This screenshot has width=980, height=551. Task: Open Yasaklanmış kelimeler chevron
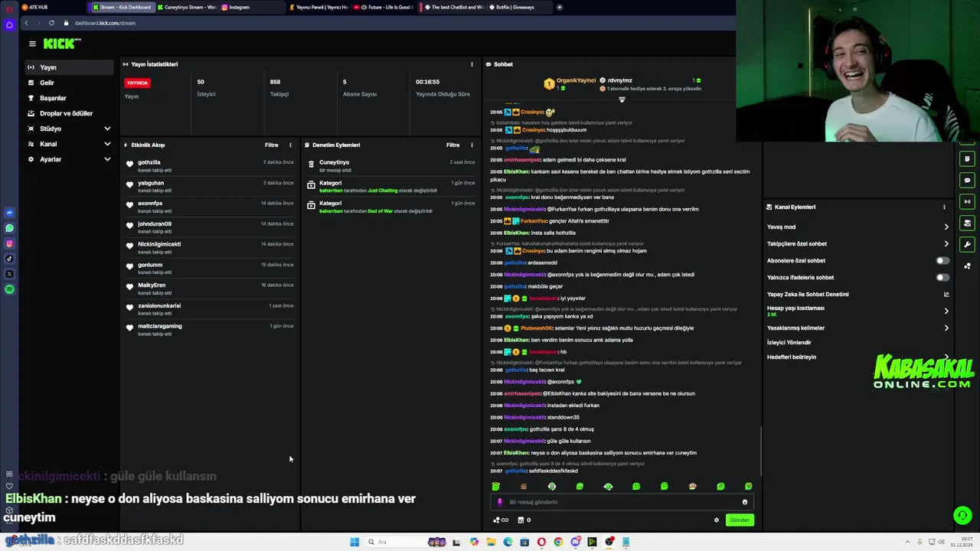tap(946, 328)
